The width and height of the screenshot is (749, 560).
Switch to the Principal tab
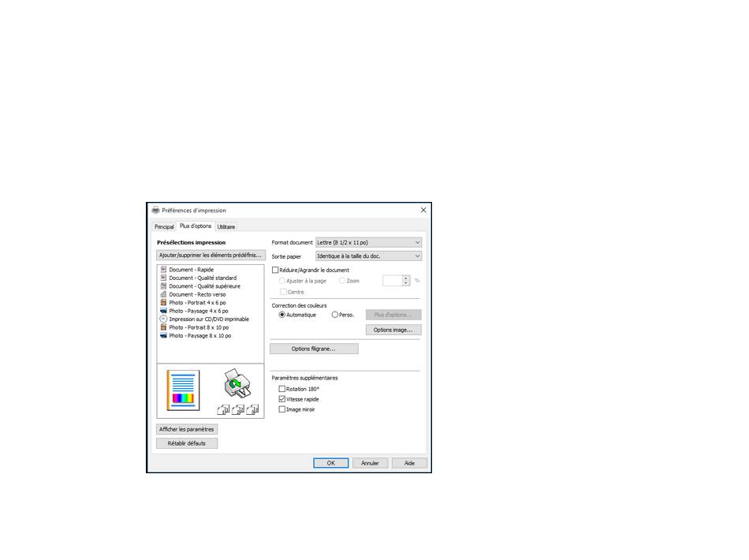pos(164,227)
